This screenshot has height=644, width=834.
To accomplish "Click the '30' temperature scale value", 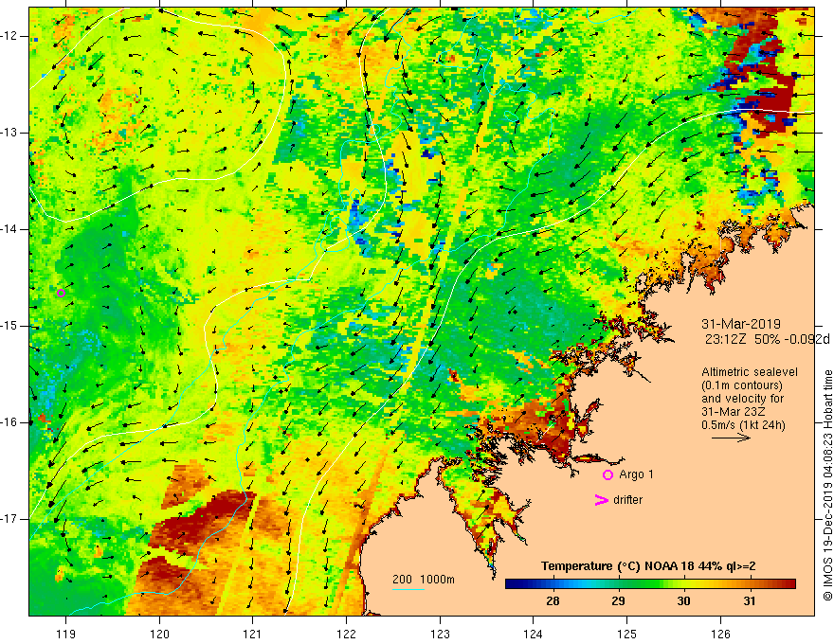I will point(683,601).
